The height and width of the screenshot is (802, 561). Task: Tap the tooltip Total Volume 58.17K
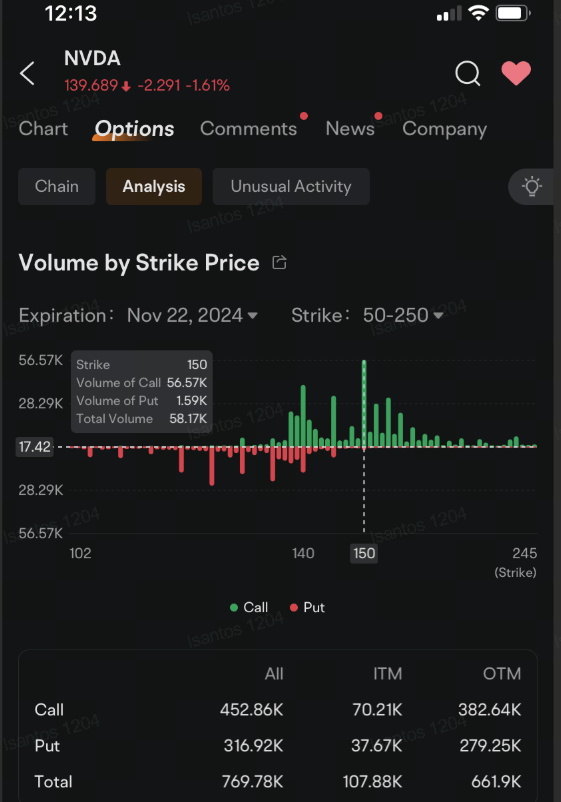click(142, 418)
